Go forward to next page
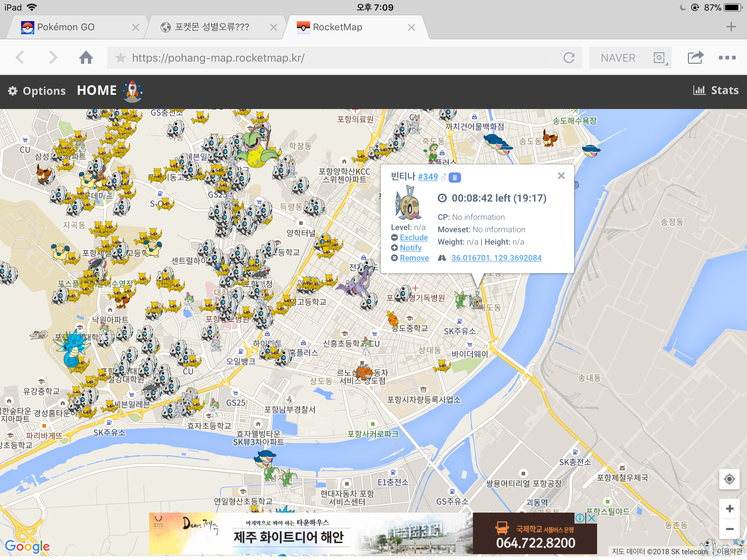 (53, 58)
